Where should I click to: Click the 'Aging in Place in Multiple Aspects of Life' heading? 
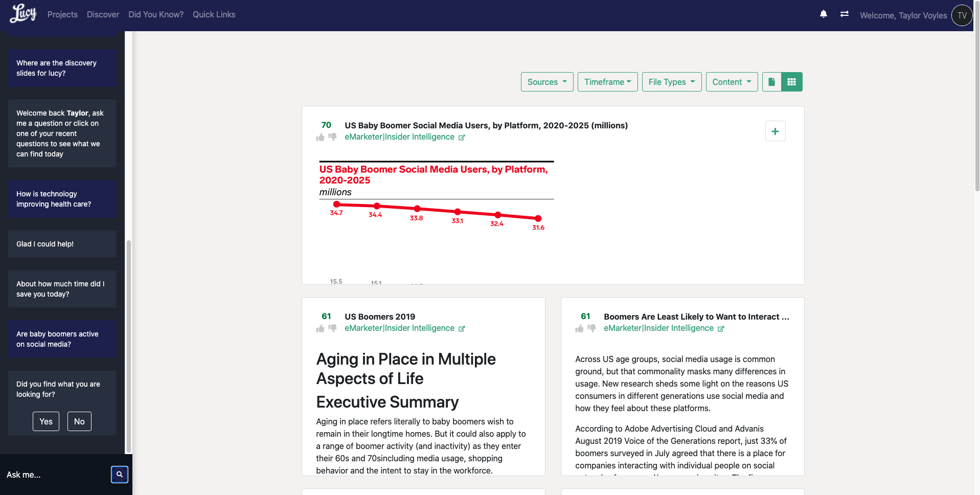406,369
